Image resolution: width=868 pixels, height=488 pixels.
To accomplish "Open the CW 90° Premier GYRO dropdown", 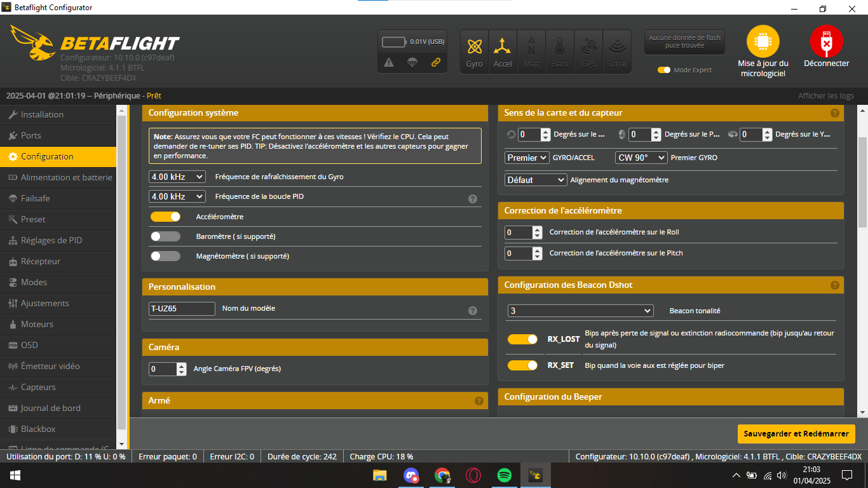I will click(641, 158).
